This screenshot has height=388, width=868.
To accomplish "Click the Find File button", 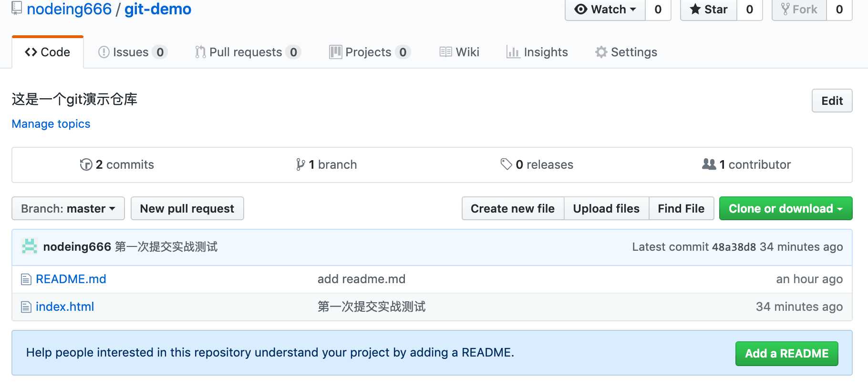I will click(x=681, y=208).
